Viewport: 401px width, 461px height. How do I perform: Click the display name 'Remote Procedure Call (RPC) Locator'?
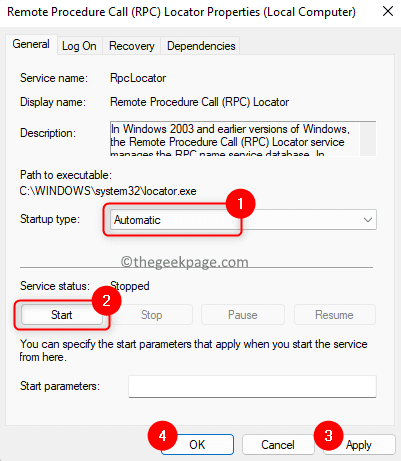tap(199, 102)
